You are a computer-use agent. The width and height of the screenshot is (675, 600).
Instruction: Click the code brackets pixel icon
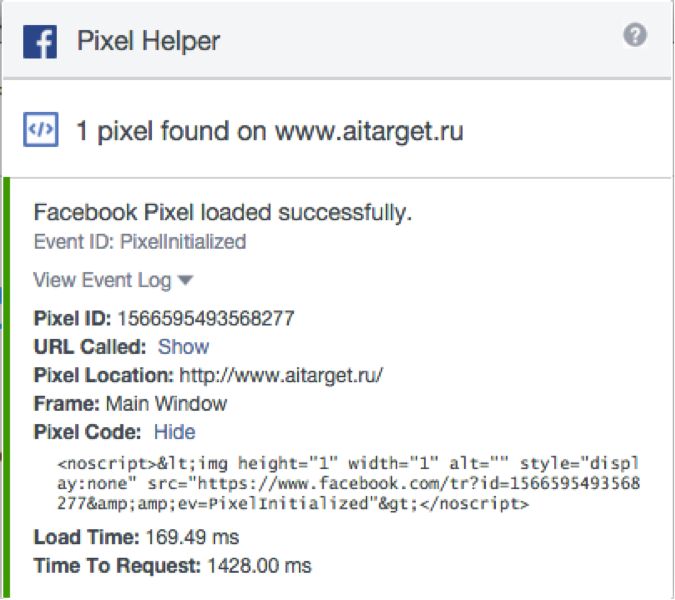(41, 130)
